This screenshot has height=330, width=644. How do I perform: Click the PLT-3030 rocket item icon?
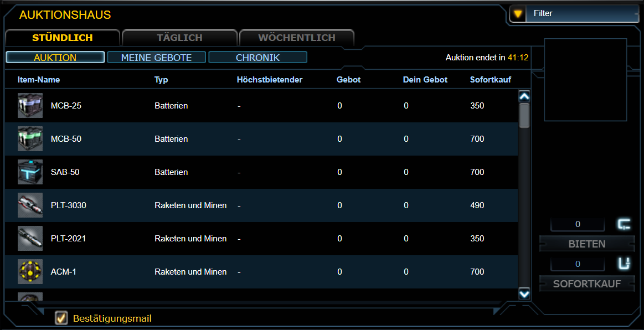point(30,205)
